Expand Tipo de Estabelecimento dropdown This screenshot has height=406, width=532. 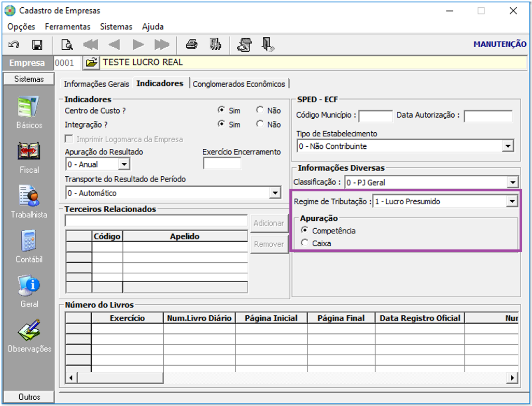(x=508, y=146)
